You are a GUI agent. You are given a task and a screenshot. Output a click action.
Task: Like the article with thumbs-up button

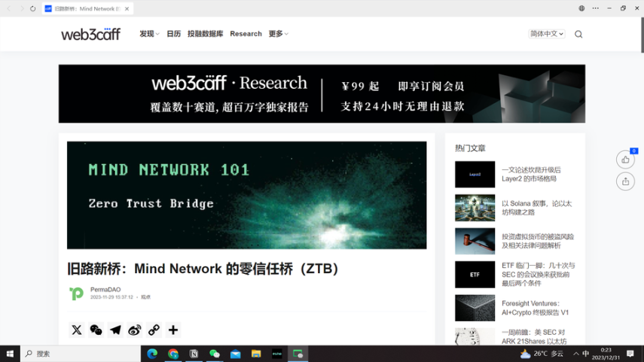click(625, 160)
